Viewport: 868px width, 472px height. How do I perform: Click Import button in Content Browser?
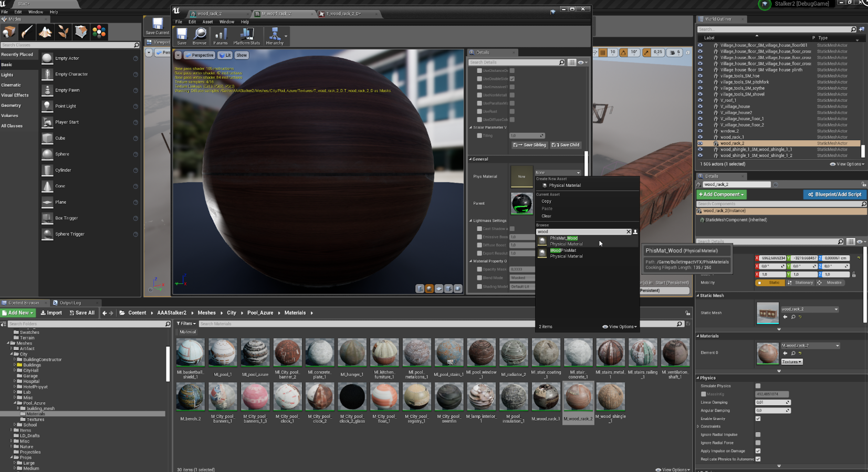pos(51,313)
